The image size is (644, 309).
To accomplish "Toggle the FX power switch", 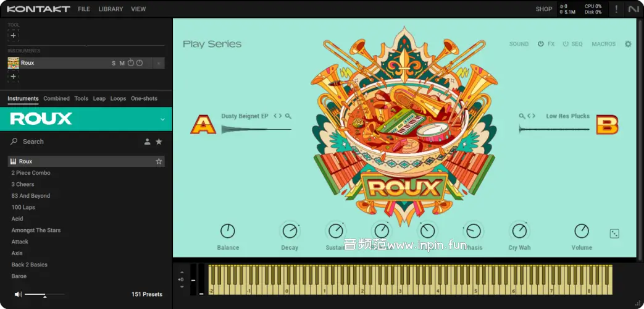I will [x=541, y=44].
